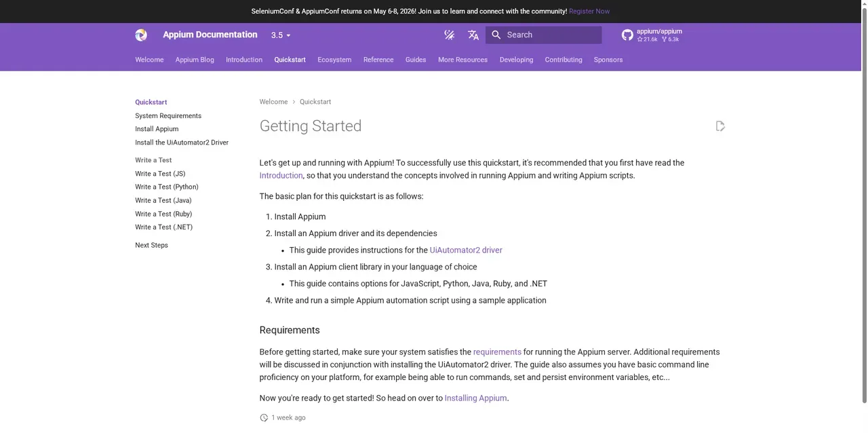The image size is (868, 433).
Task: Open the More Resources tab
Action: (x=462, y=60)
